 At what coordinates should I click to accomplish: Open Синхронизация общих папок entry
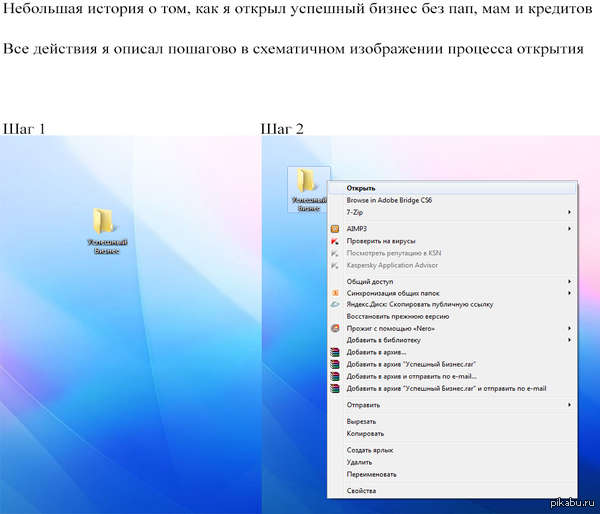tap(452, 293)
